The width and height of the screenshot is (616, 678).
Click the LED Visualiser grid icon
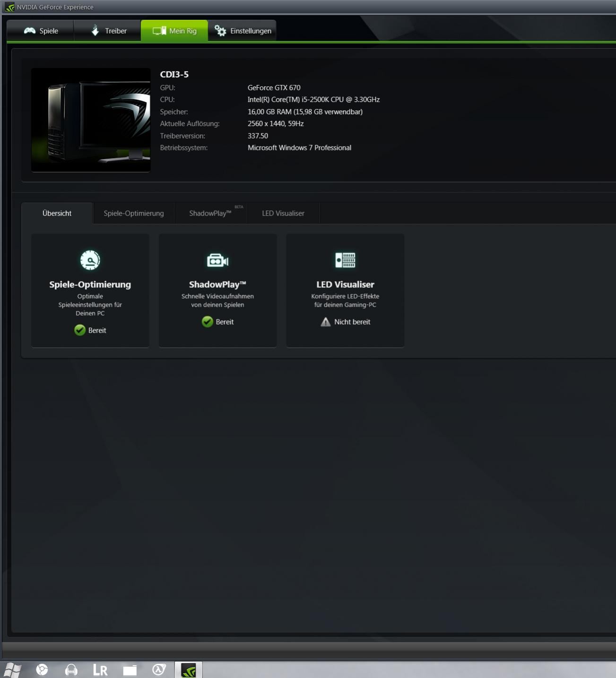[345, 260]
